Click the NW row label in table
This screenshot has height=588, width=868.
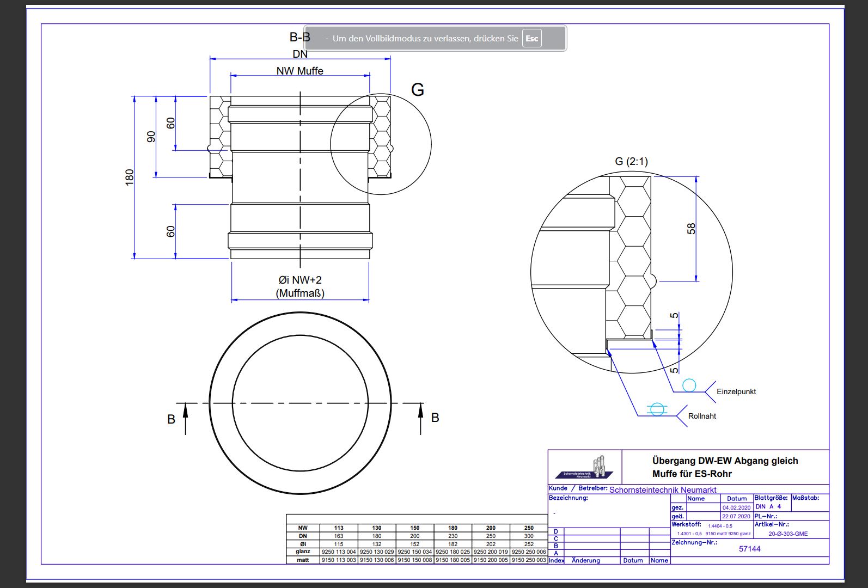pyautogui.click(x=303, y=528)
